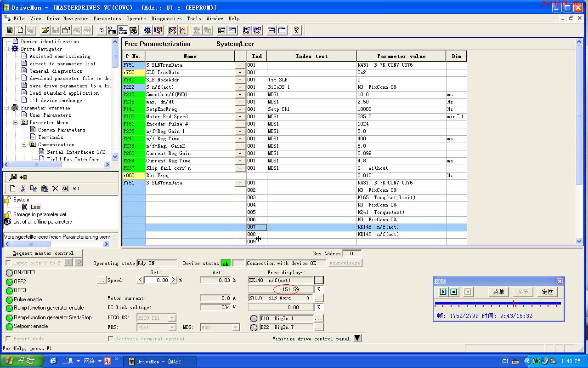Viewport: 588px width, 368px height.
Task: Click the blue gear Drive Navigator toolbar icon
Action: (x=147, y=30)
